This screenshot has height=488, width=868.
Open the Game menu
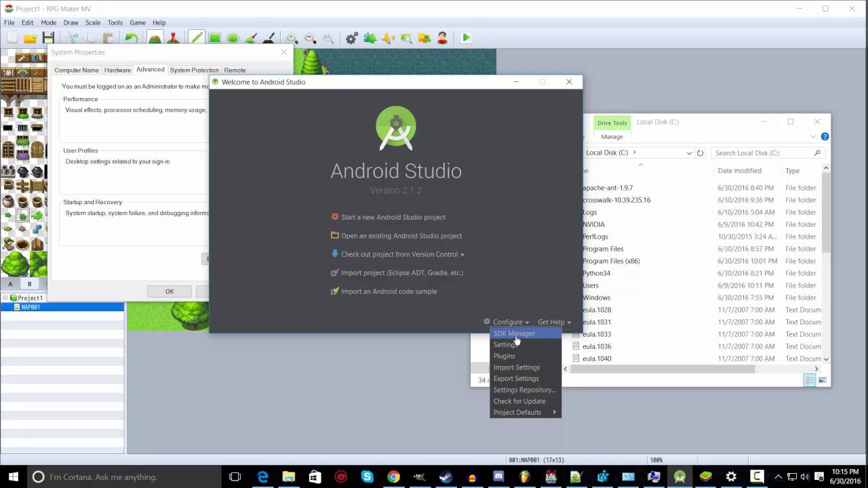tap(138, 22)
